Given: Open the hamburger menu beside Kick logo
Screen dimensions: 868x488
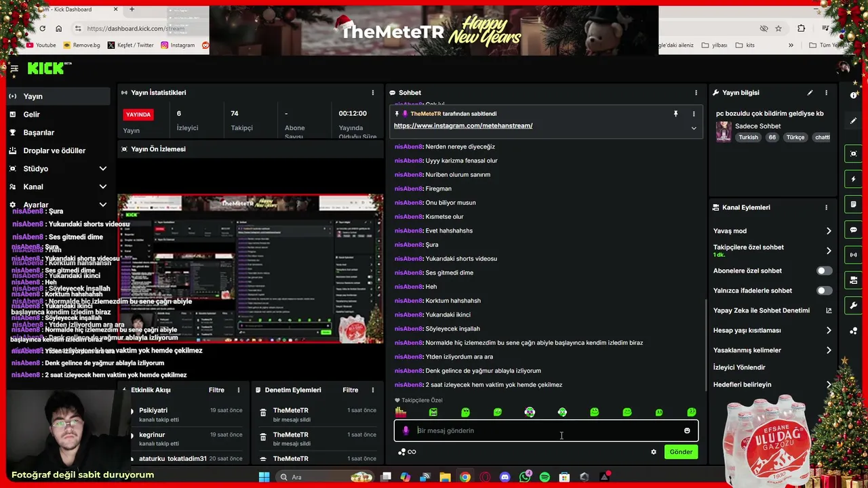Looking at the screenshot, I should pyautogui.click(x=14, y=68).
